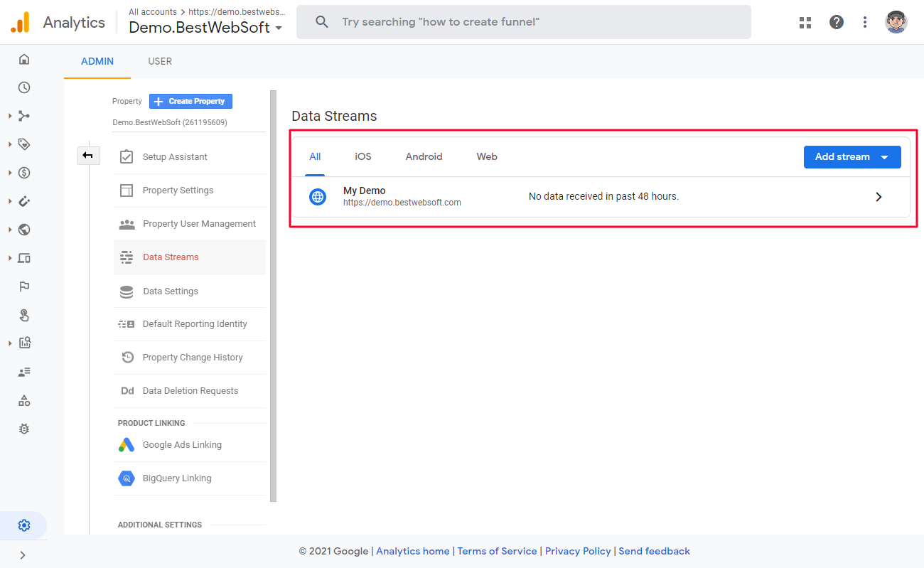Open Demographics globe icon in sidebar

coord(24,230)
